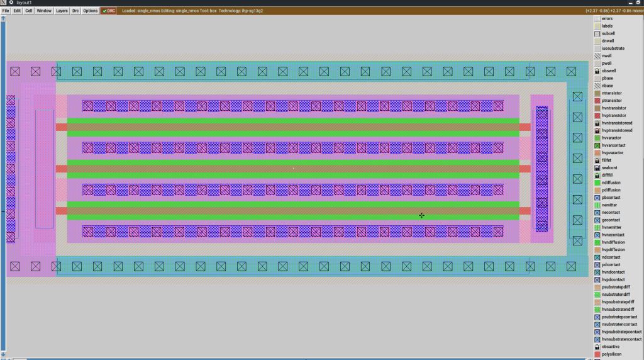
Task: Select the ndcontact layer icon
Action: coord(597,257)
